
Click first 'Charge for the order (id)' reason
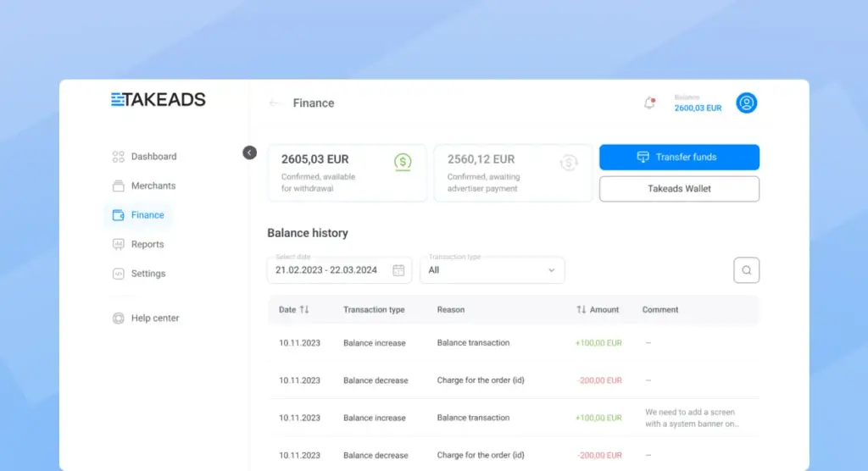(481, 380)
